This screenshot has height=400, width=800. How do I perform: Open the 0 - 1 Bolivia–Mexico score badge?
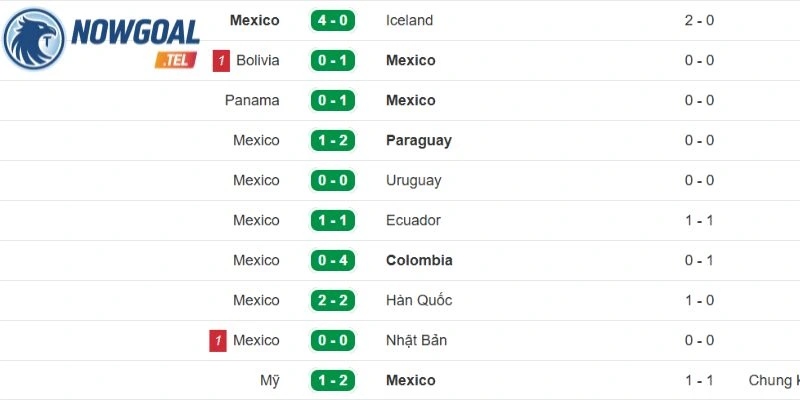tap(333, 60)
